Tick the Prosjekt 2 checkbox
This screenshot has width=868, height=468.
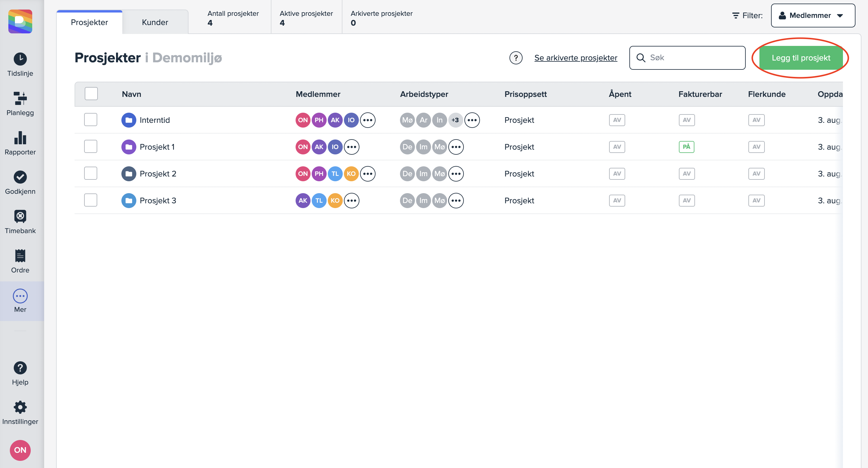pyautogui.click(x=91, y=173)
